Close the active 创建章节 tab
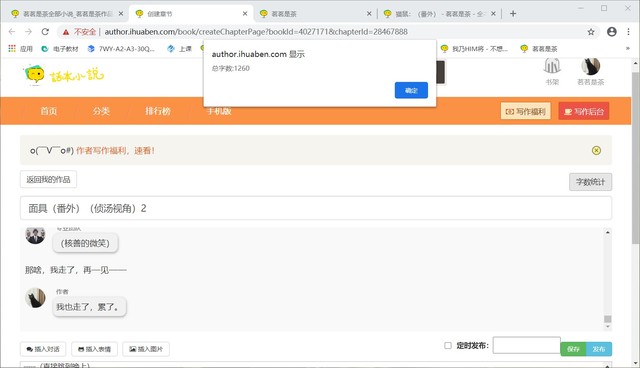 tap(245, 13)
